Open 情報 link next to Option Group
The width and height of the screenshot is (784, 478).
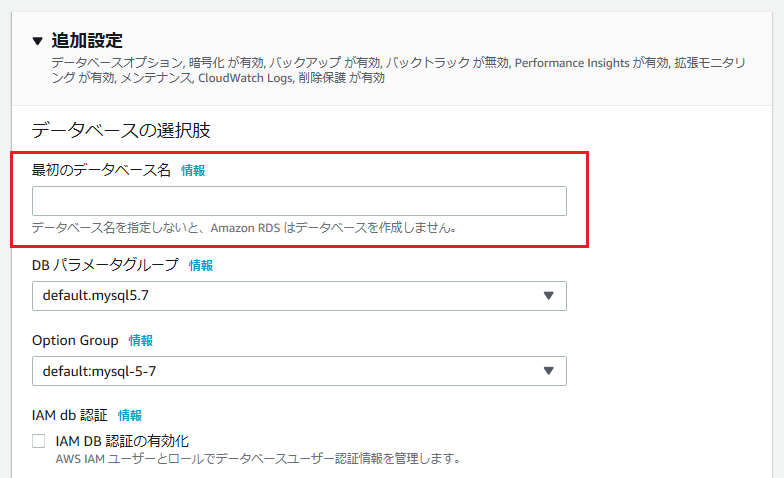click(x=140, y=340)
